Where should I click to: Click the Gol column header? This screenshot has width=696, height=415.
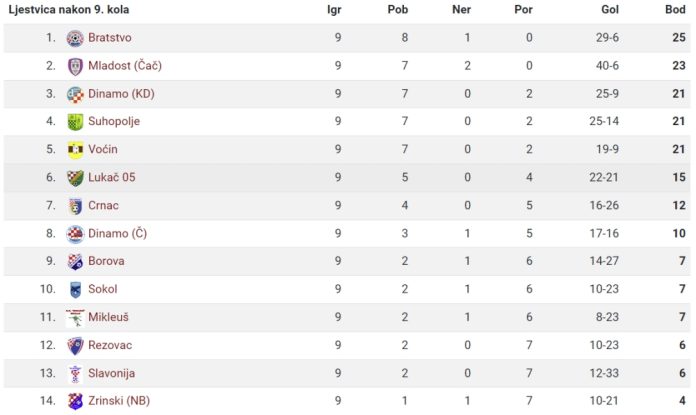(610, 9)
